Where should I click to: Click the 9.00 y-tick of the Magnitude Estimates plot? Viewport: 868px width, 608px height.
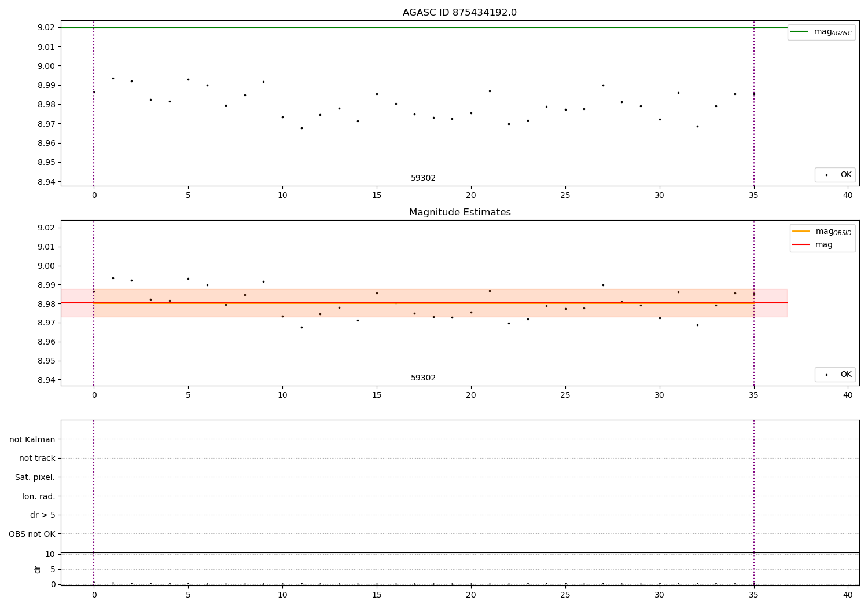46,266
